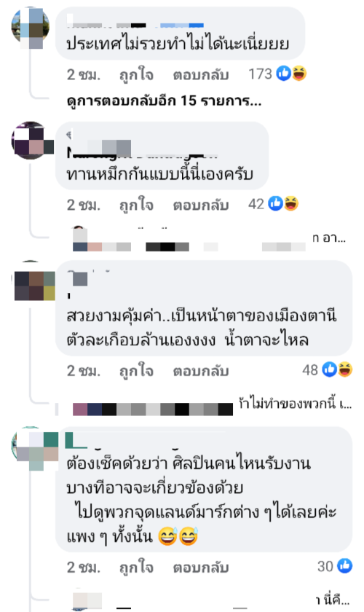Click ถูกใจ under the ทานหมึกกันแบบนี้นี่เองครับ comment

[136, 205]
